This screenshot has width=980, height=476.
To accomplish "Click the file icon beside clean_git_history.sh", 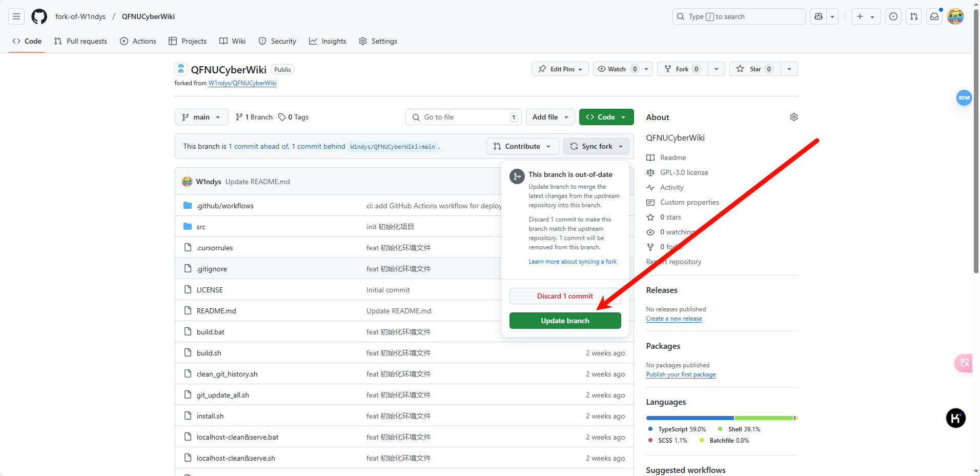I will pos(188,374).
